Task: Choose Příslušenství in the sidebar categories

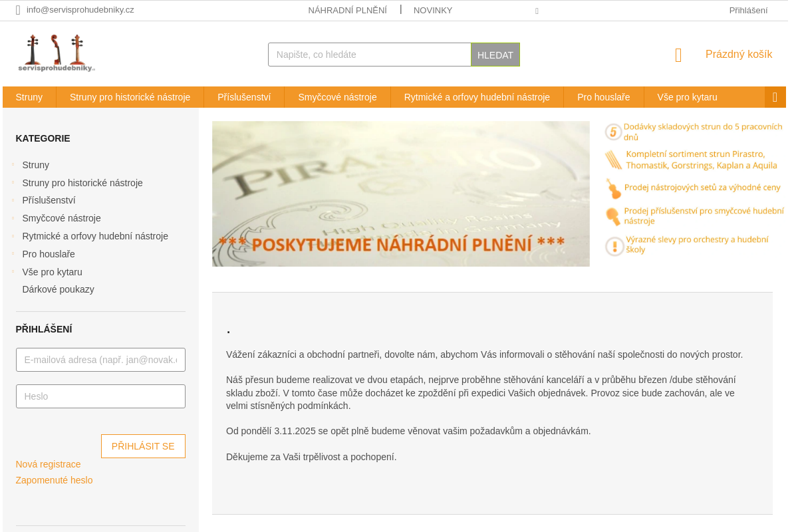Action: click(x=49, y=200)
